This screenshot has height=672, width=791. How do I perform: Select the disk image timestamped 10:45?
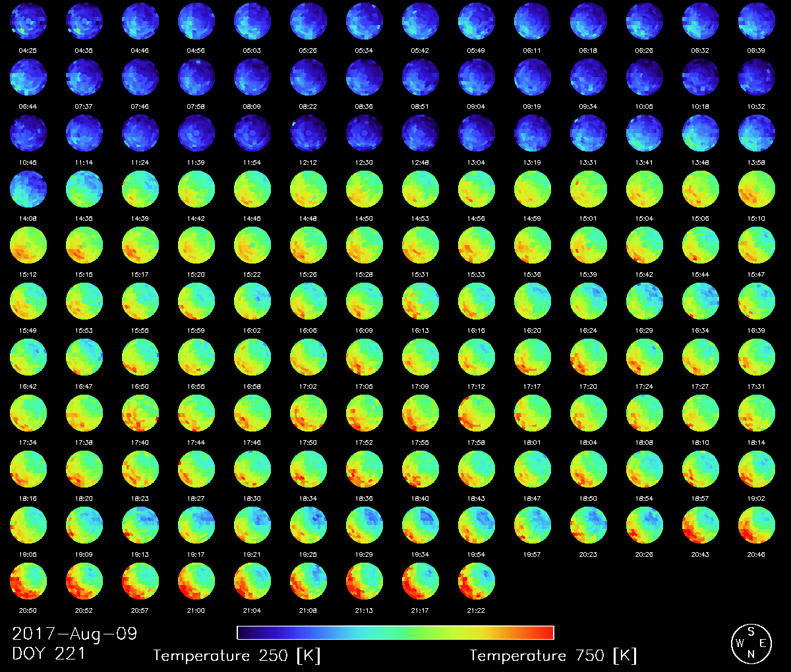pyautogui.click(x=28, y=133)
